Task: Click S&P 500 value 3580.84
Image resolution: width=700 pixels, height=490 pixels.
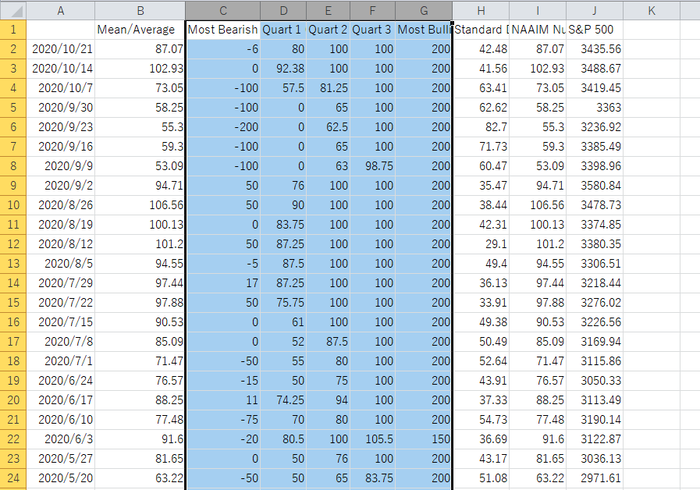Action: pyautogui.click(x=595, y=185)
